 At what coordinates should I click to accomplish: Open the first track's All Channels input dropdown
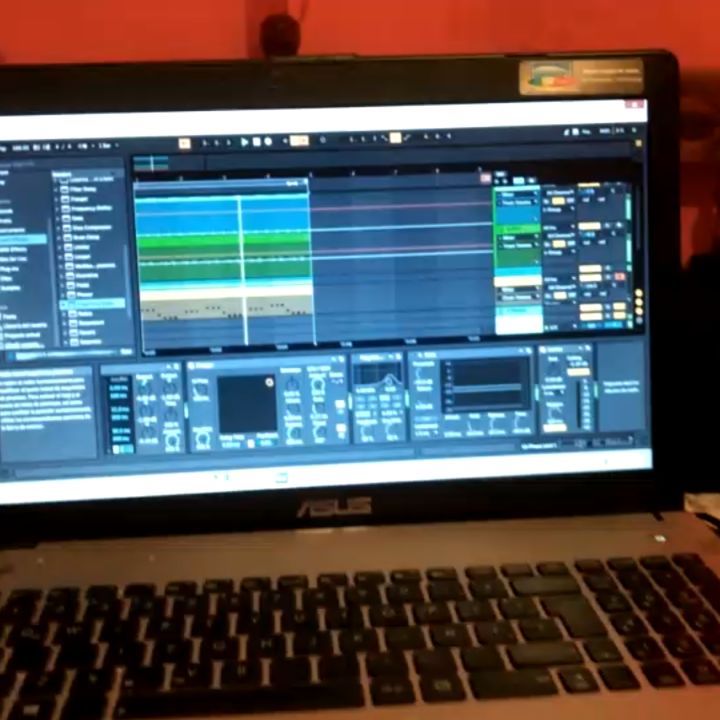pyautogui.click(x=561, y=192)
